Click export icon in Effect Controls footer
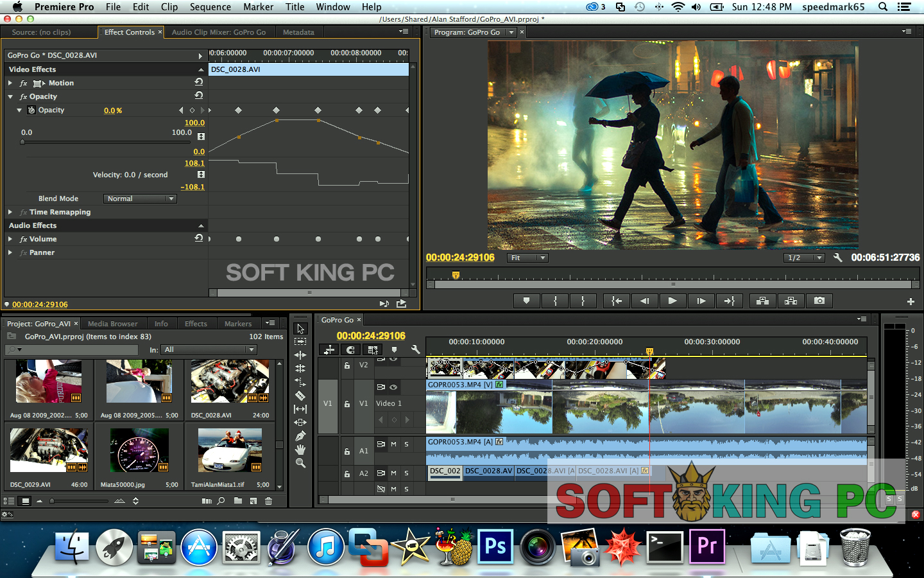 coord(402,304)
